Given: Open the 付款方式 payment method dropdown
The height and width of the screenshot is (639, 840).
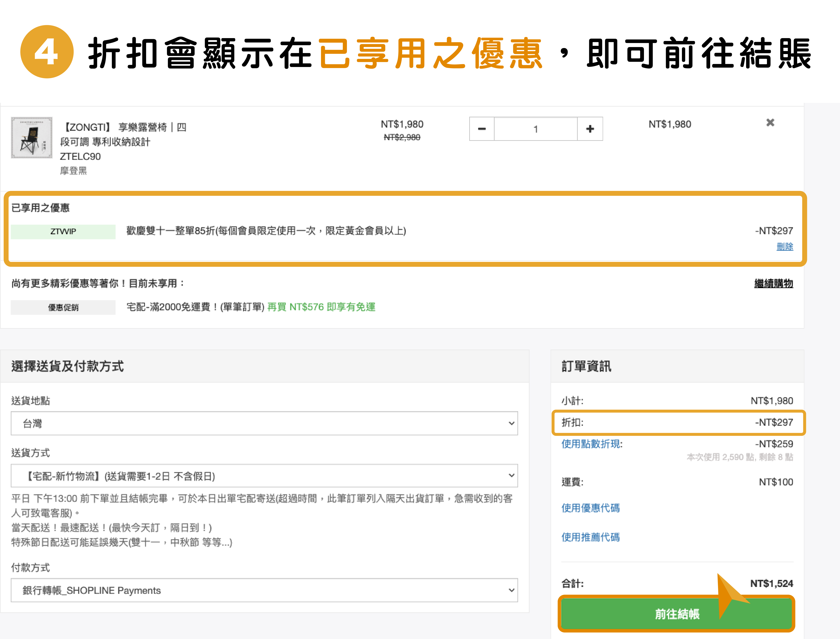Looking at the screenshot, I should [264, 590].
